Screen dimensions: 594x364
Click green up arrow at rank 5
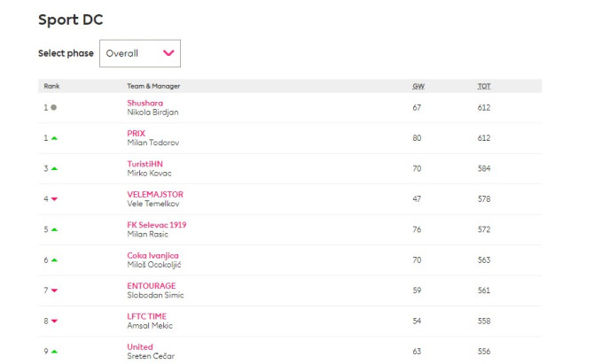[54, 229]
